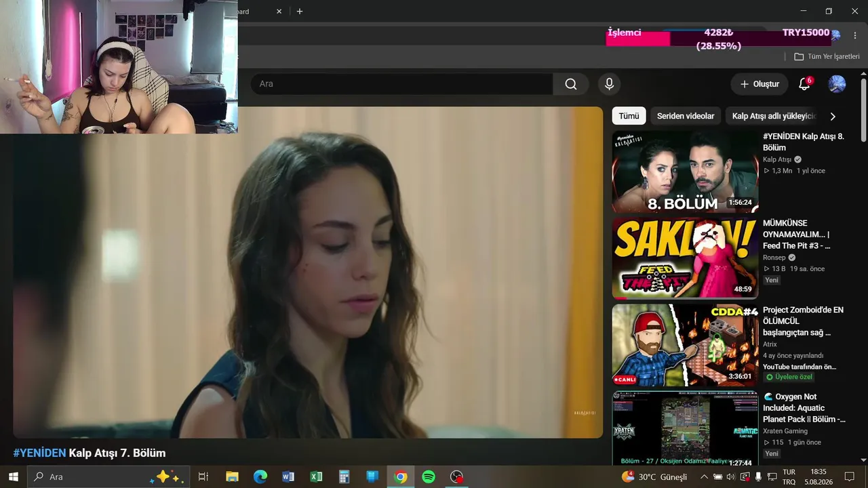Open the MÜMKÜNSE OYNAMAYALIM Feed The Pit title
Image resolution: width=868 pixels, height=488 pixels.
[x=797, y=235]
